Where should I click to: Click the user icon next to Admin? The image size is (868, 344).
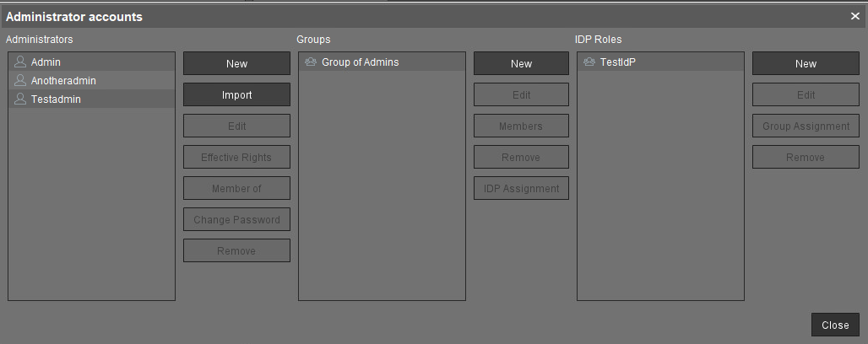coord(20,62)
